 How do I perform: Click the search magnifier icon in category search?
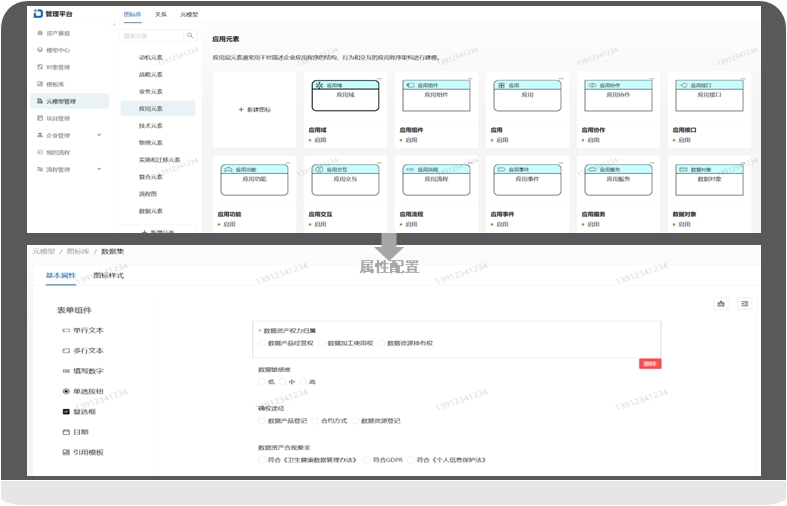click(x=190, y=35)
